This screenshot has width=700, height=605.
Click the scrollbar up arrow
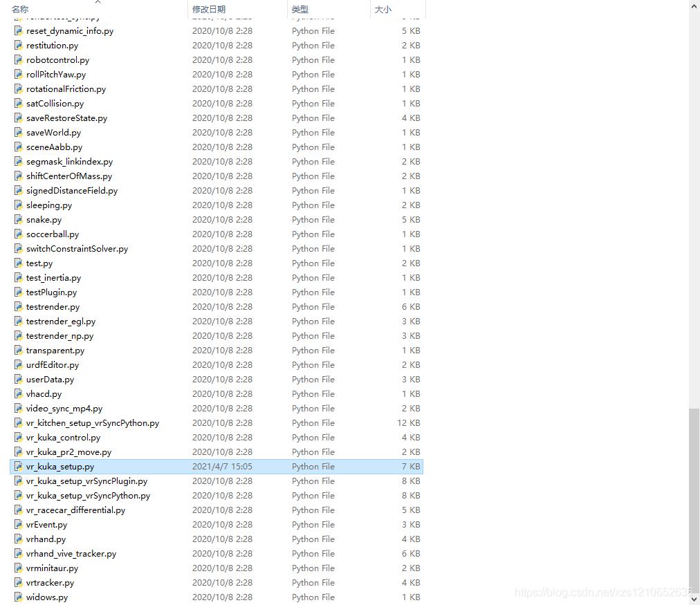coord(694,5)
